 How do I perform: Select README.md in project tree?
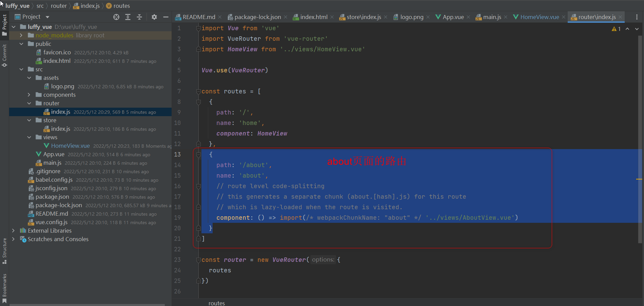click(x=52, y=214)
